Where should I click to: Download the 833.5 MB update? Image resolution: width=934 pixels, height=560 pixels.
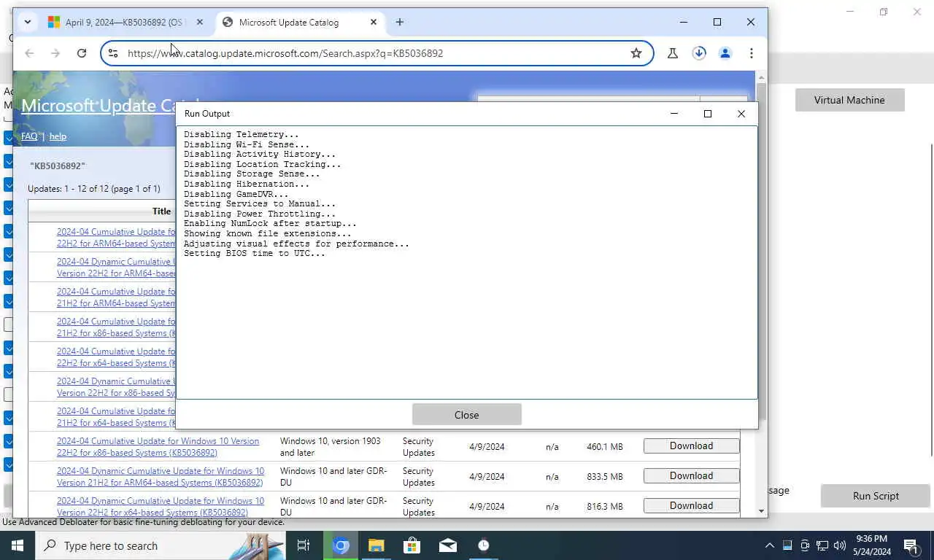click(x=691, y=476)
